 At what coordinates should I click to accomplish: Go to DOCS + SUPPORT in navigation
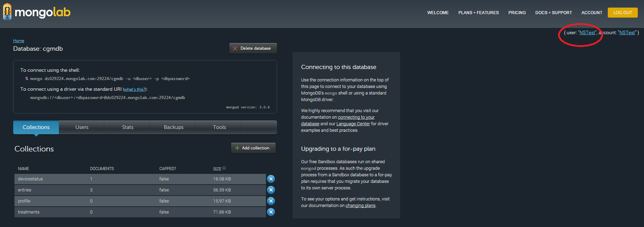tap(553, 13)
